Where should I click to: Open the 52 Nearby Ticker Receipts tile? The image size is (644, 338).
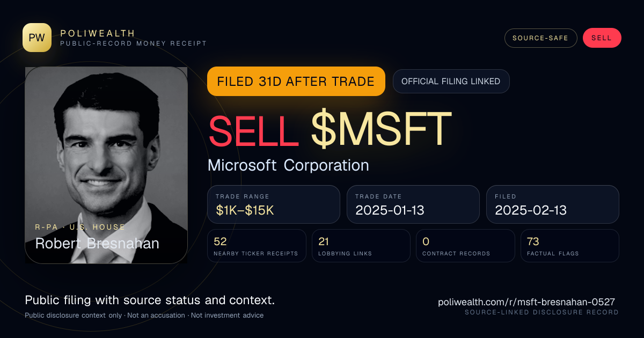[x=257, y=246]
